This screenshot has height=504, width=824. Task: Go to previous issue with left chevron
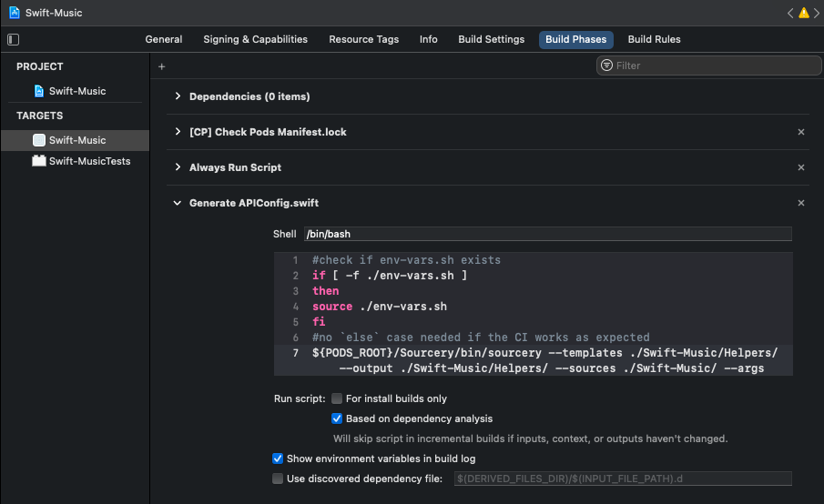click(x=790, y=13)
